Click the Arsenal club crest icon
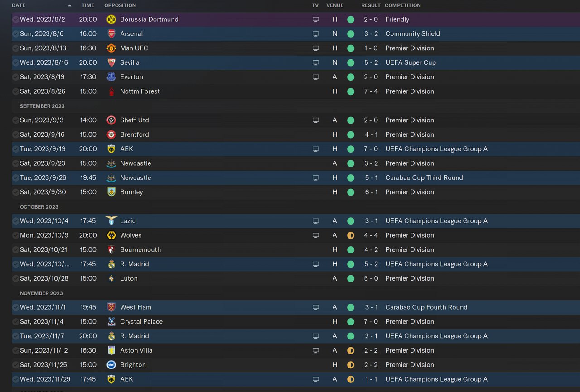 pyautogui.click(x=111, y=34)
